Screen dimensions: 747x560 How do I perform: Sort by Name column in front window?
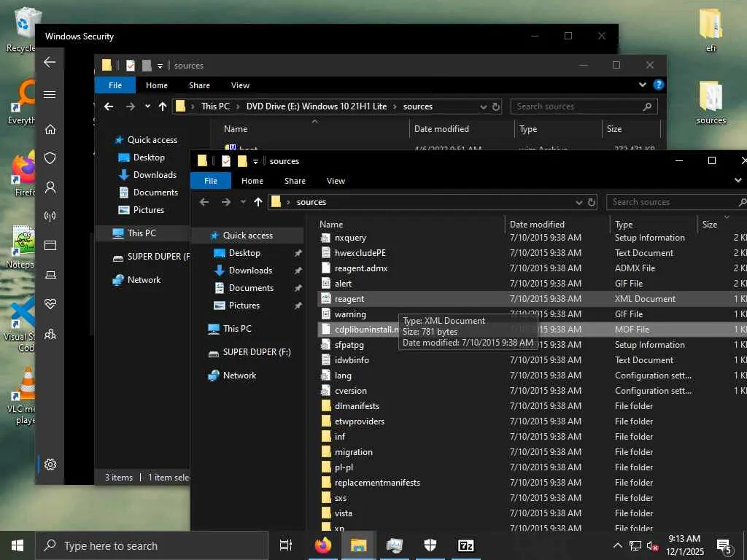point(331,225)
